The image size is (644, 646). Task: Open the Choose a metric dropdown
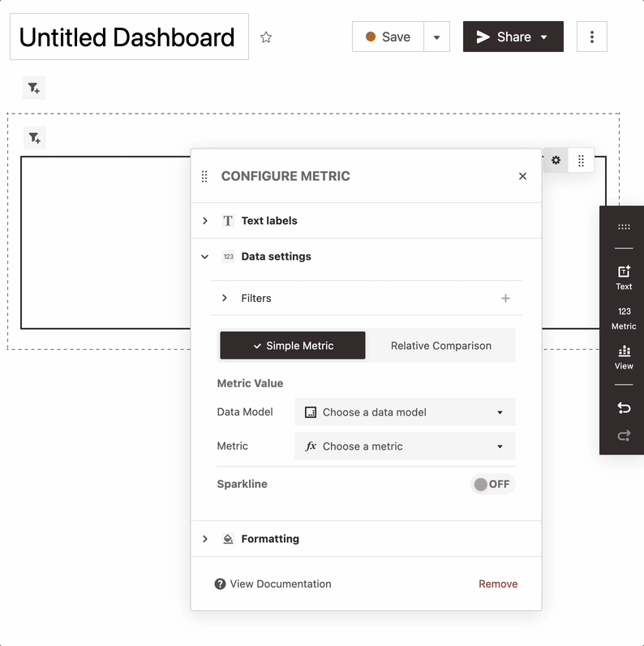[x=405, y=446]
